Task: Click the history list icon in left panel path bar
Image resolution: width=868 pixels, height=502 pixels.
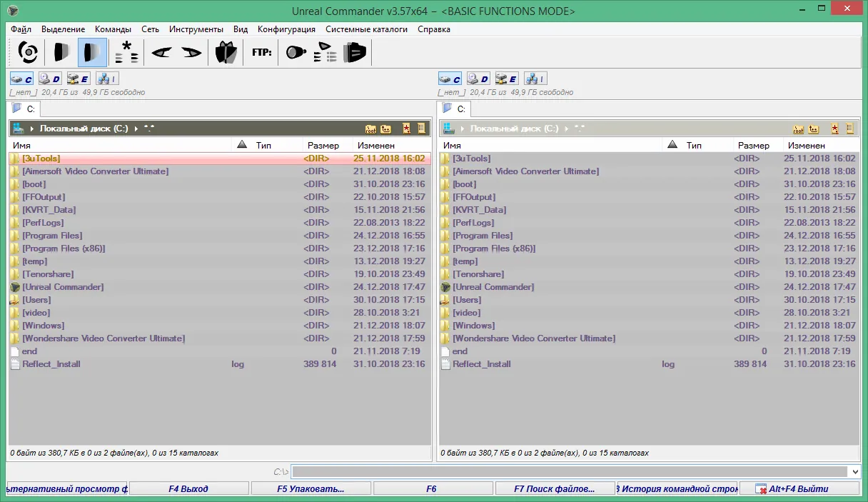Action: (x=421, y=129)
